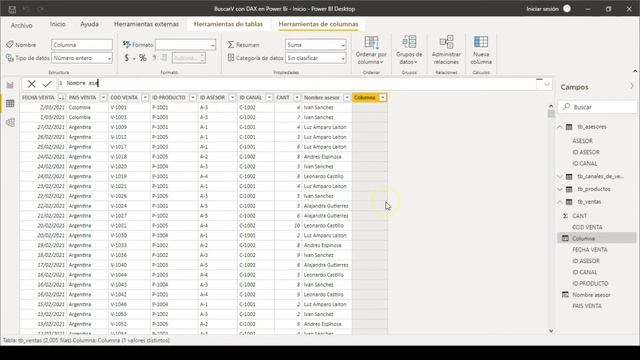Click the Buscar search field
The image size is (640, 360).
(597, 107)
